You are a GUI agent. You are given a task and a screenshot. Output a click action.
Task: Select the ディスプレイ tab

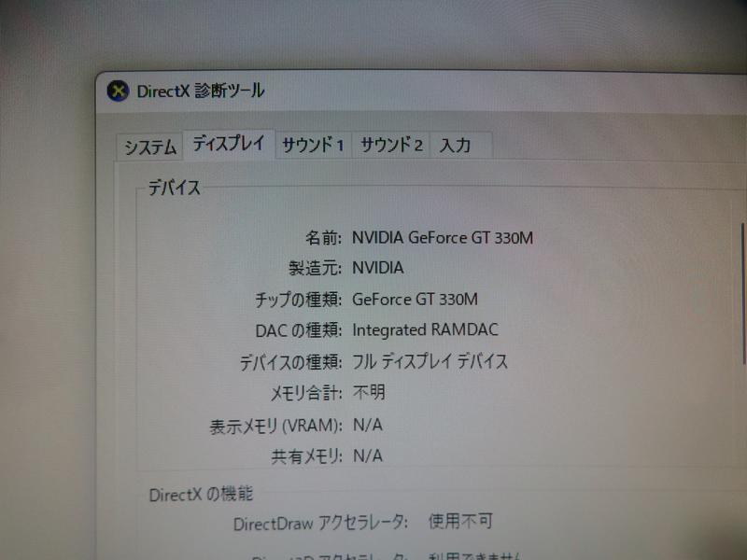point(229,144)
